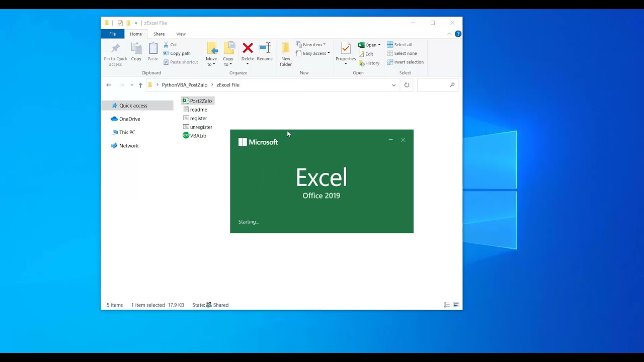Click the Copy icon in Clipboard group
This screenshot has height=362, width=644.
click(x=136, y=48)
